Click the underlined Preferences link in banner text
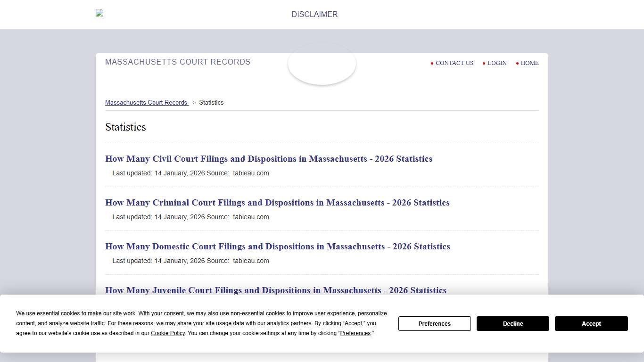644x362 pixels. click(x=355, y=333)
